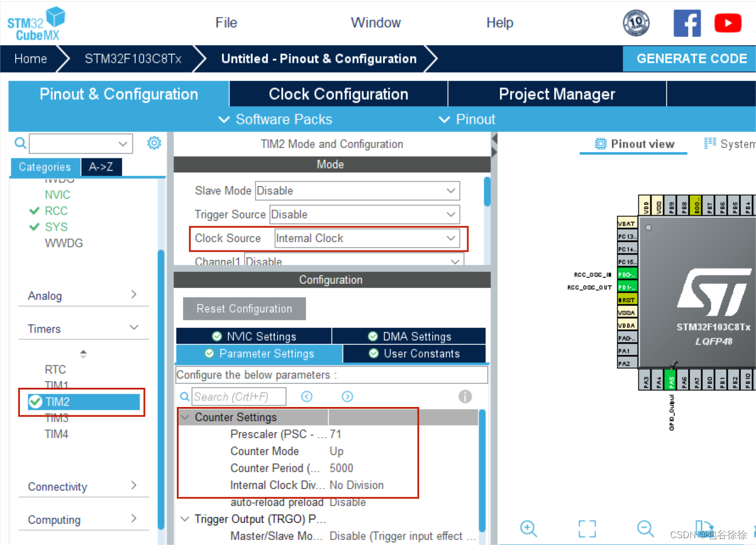Click the PD0 RCC_OSC_IN pin
This screenshot has width=756, height=545.
(627, 274)
